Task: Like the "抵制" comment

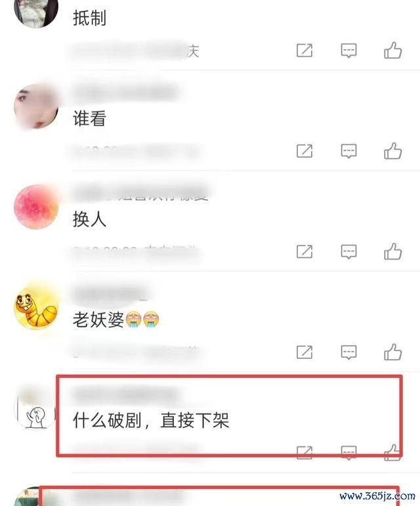Action: (392, 51)
